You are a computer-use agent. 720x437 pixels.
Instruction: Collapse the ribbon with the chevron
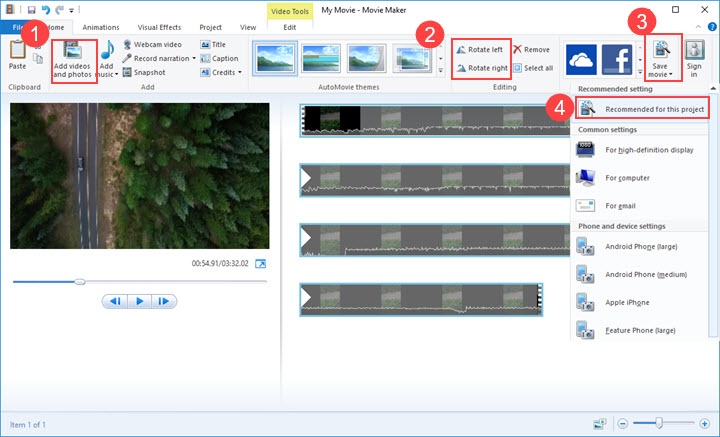698,27
